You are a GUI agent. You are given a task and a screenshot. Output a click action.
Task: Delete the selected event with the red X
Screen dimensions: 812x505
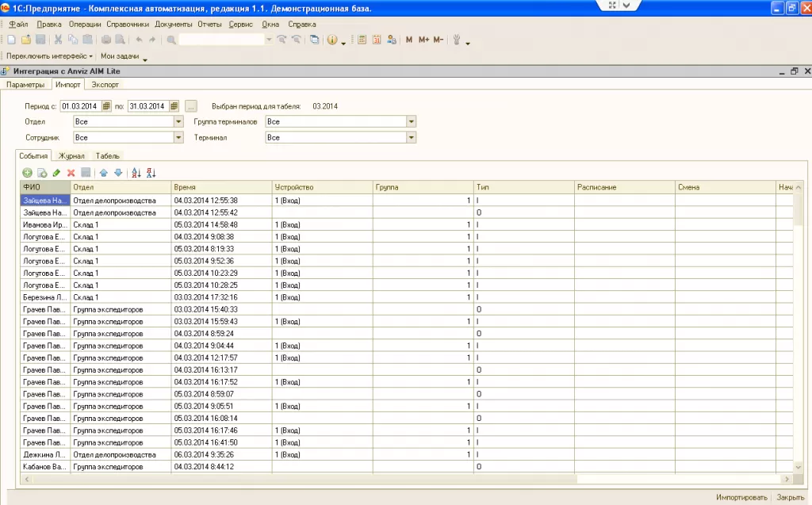(x=71, y=173)
